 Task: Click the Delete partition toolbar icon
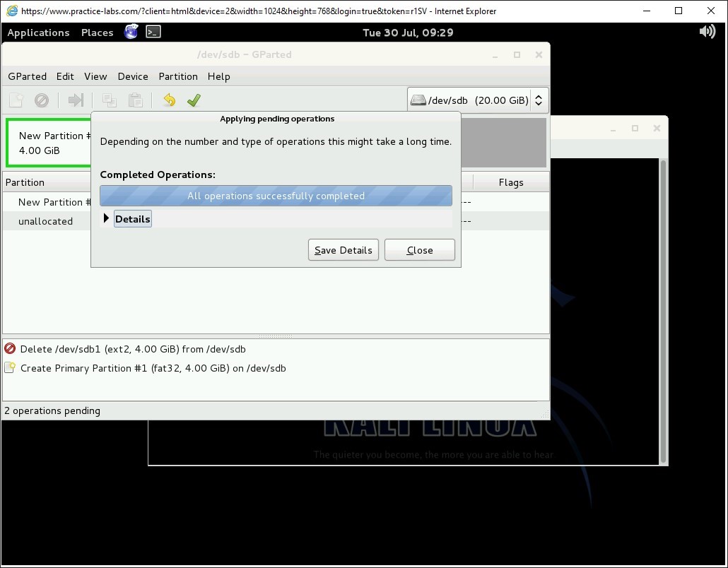42,100
